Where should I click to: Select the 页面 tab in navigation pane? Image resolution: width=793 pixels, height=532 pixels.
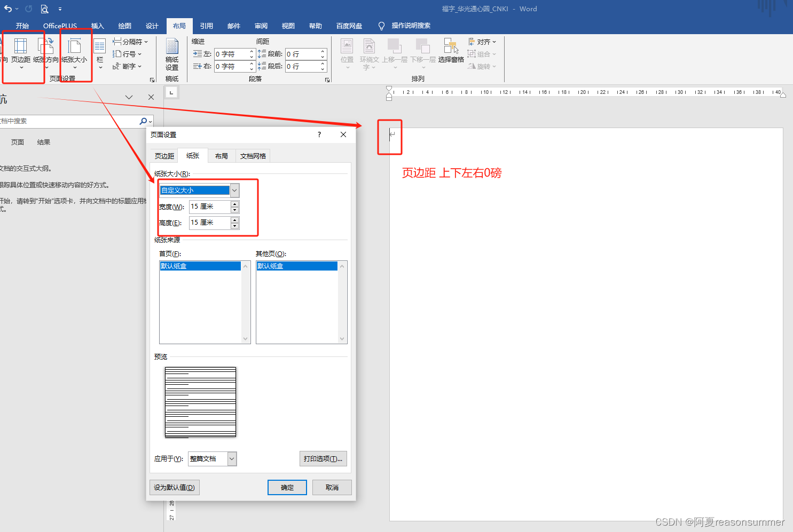point(18,142)
